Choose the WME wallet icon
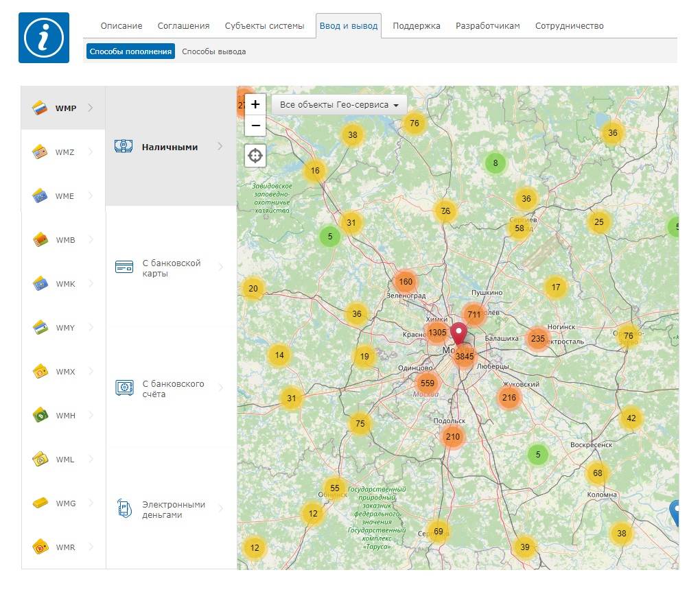Image resolution: width=700 pixels, height=594 pixels. point(40,196)
